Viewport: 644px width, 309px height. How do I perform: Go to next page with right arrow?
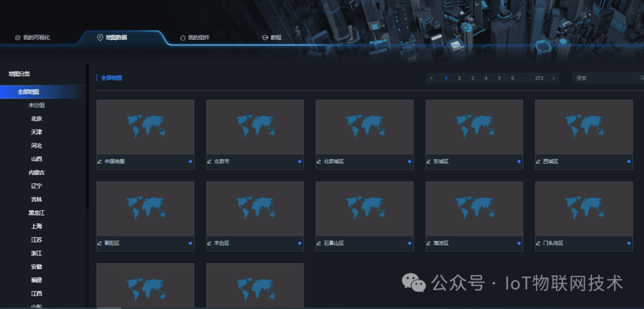553,78
